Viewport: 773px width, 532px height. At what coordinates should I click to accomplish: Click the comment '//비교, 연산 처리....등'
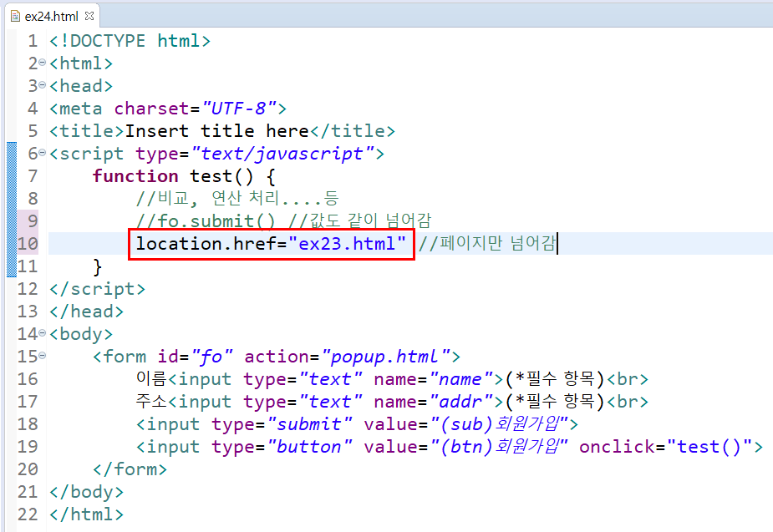click(237, 199)
